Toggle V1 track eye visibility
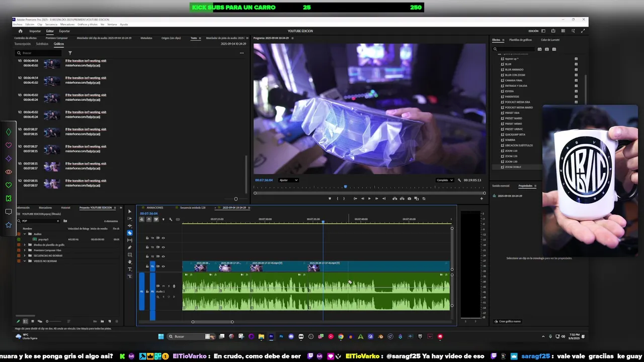Screen dimensions: 644x362 [x=164, y=266]
